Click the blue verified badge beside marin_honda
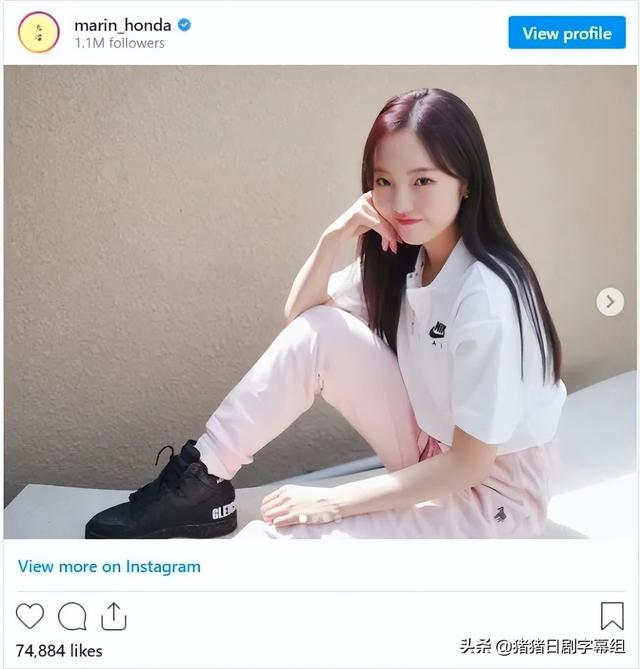The image size is (640, 669). [x=184, y=25]
